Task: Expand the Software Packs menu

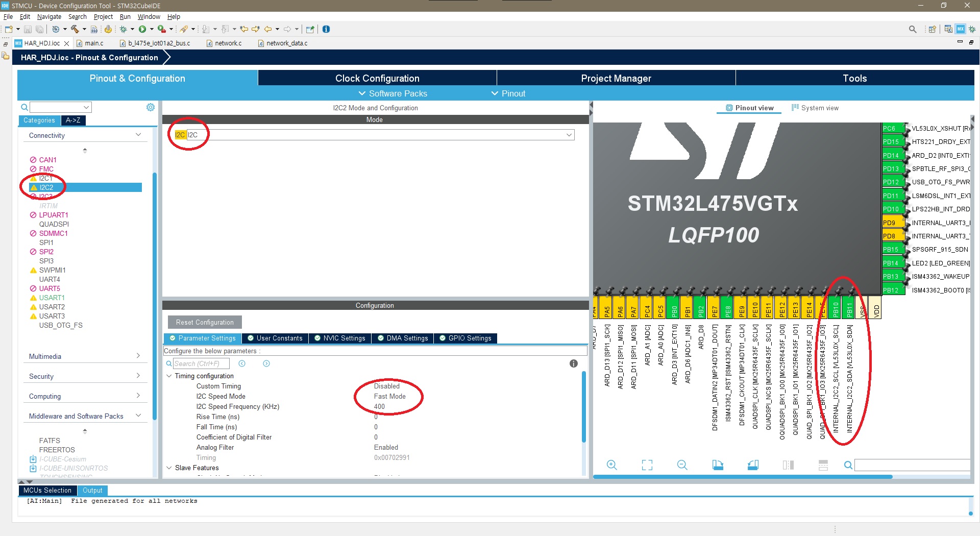Action: tap(393, 93)
